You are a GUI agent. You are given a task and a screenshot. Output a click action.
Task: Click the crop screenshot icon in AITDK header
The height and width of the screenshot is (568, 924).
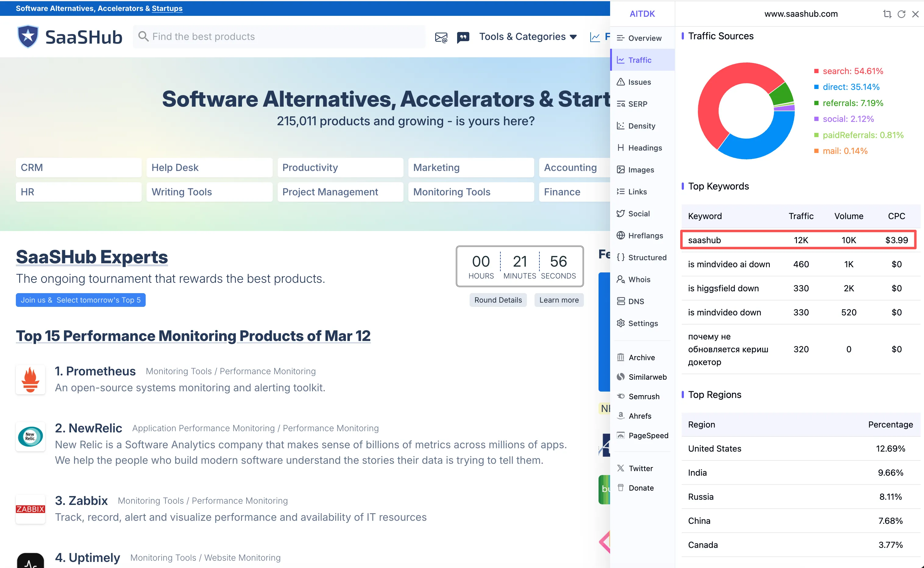tap(887, 14)
